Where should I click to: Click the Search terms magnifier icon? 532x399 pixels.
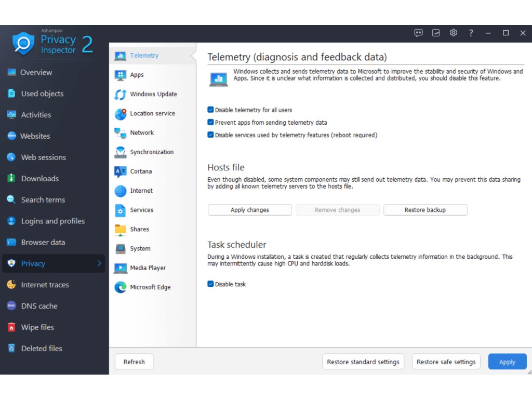(x=11, y=199)
